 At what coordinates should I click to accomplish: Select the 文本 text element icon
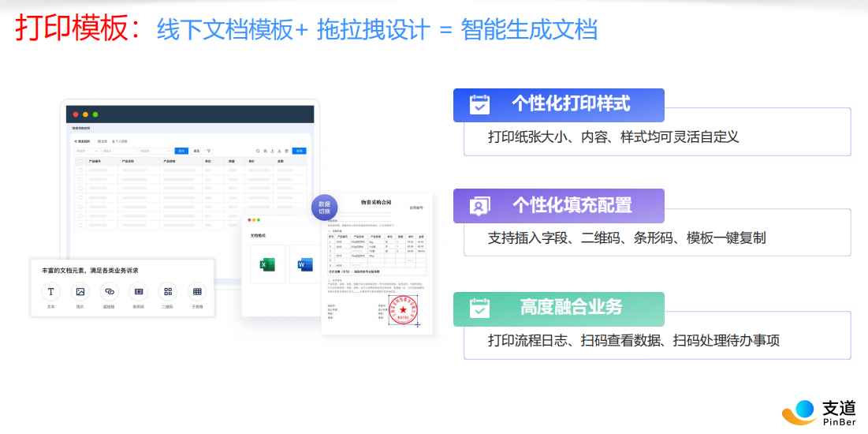click(51, 291)
